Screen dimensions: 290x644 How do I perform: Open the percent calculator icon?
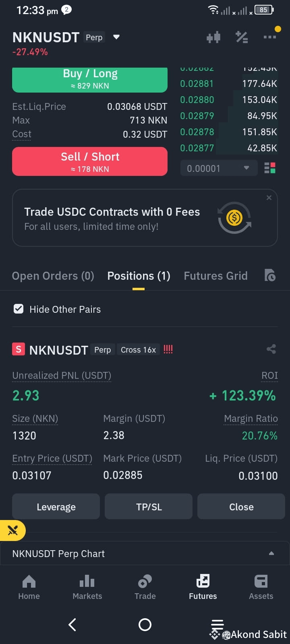click(242, 37)
